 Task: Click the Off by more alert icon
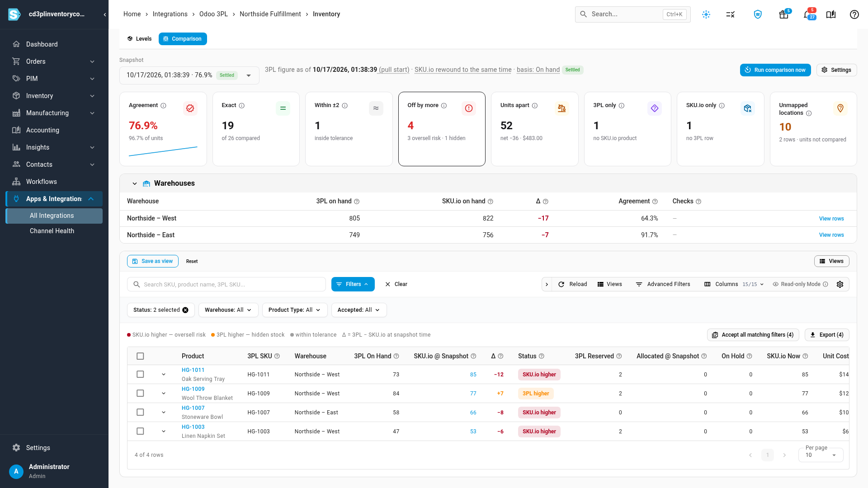469,108
